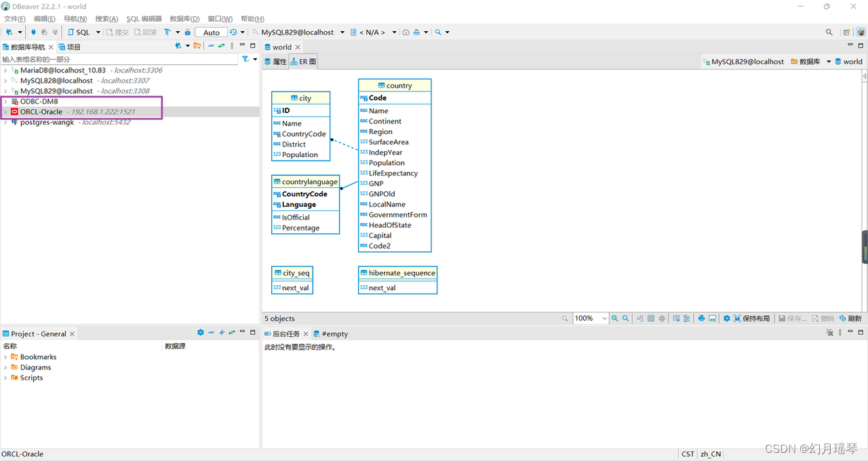The image size is (868, 461).
Task: Expand the MariaDB@localhost_10.83 connection
Action: pyautogui.click(x=5, y=70)
